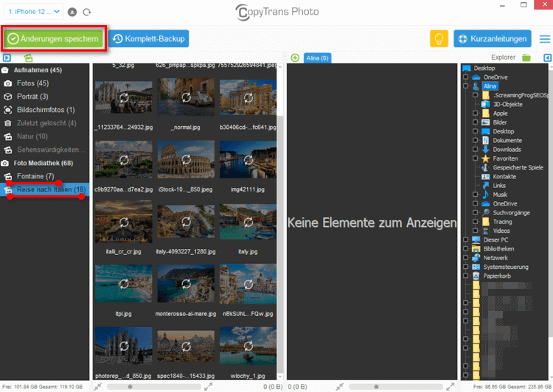Screen dimensions: 553x392
Task: Select the Suchvorgänge folder
Action: 511,212
